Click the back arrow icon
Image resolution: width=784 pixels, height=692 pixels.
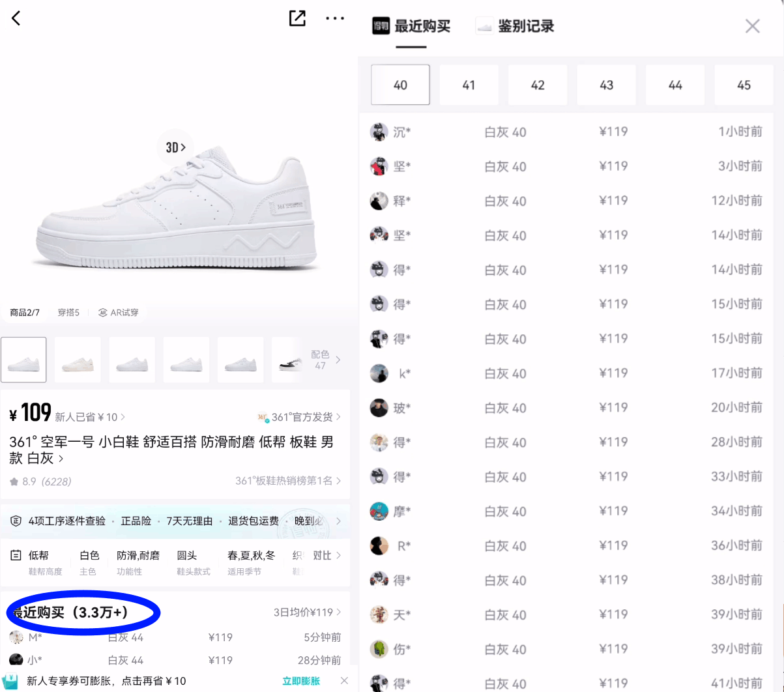point(16,18)
